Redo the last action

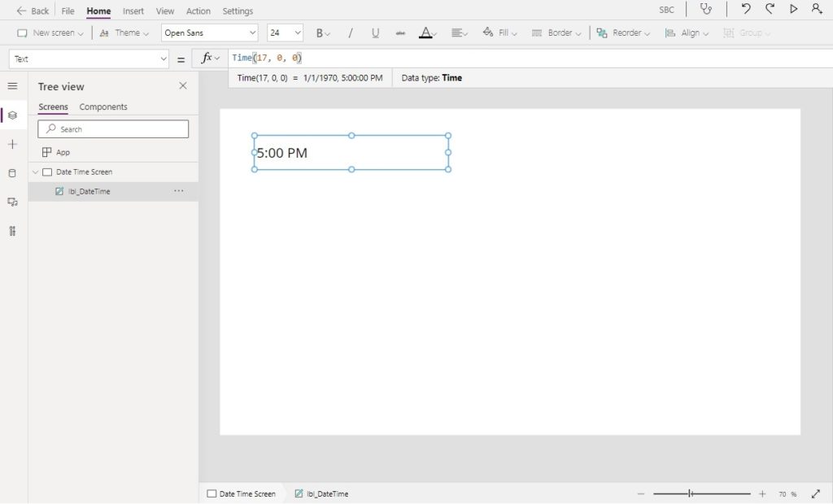(770, 10)
